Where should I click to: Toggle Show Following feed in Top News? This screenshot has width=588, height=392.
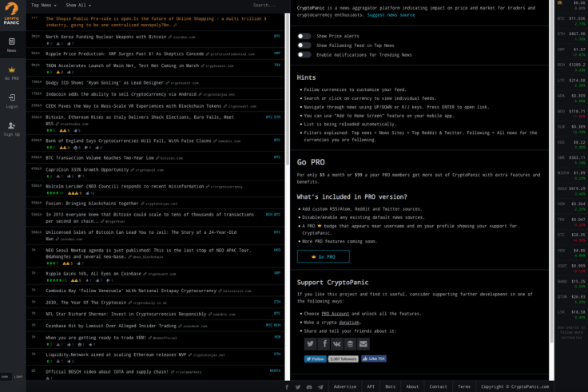tap(304, 46)
